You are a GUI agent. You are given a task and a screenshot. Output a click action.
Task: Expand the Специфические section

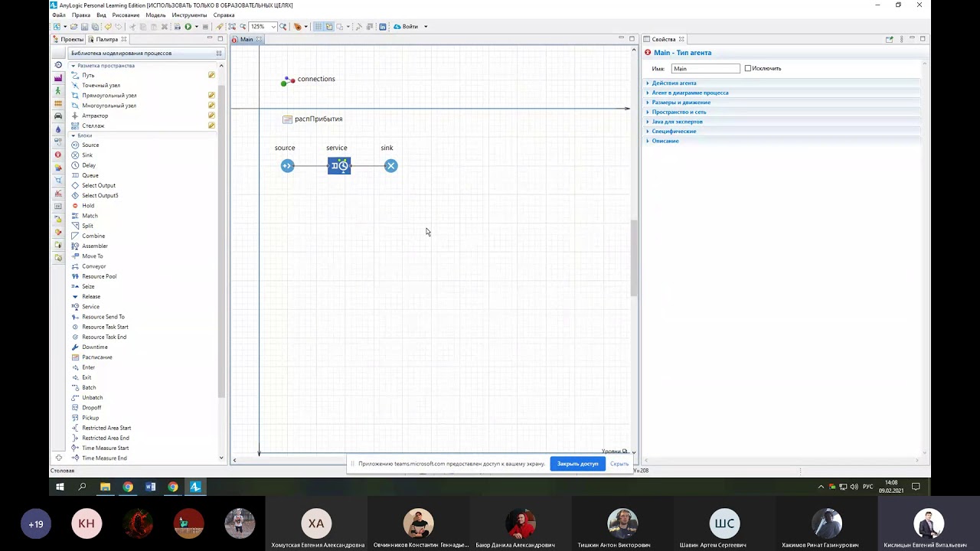pyautogui.click(x=674, y=132)
